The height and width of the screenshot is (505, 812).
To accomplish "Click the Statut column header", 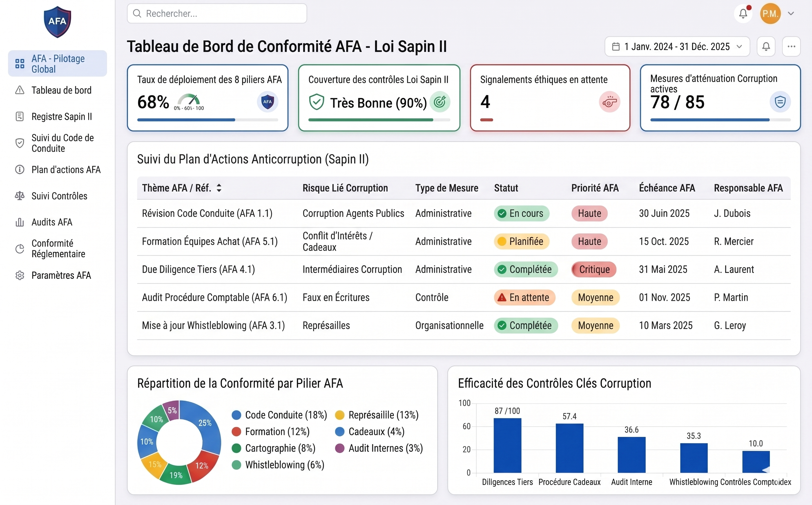I will point(506,188).
